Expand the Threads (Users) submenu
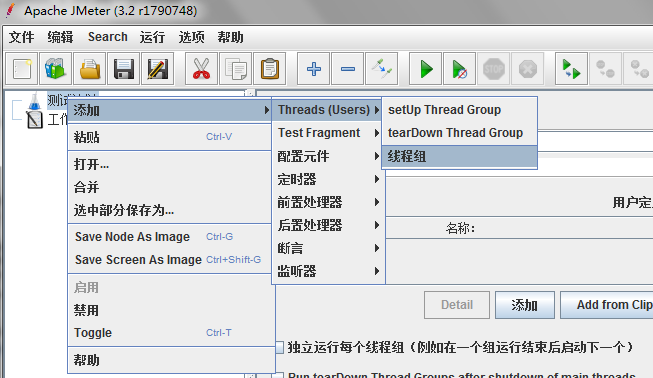 pyautogui.click(x=326, y=110)
